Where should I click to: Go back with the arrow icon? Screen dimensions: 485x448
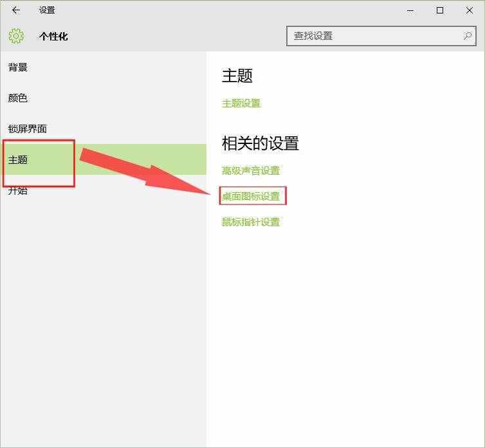(x=16, y=10)
